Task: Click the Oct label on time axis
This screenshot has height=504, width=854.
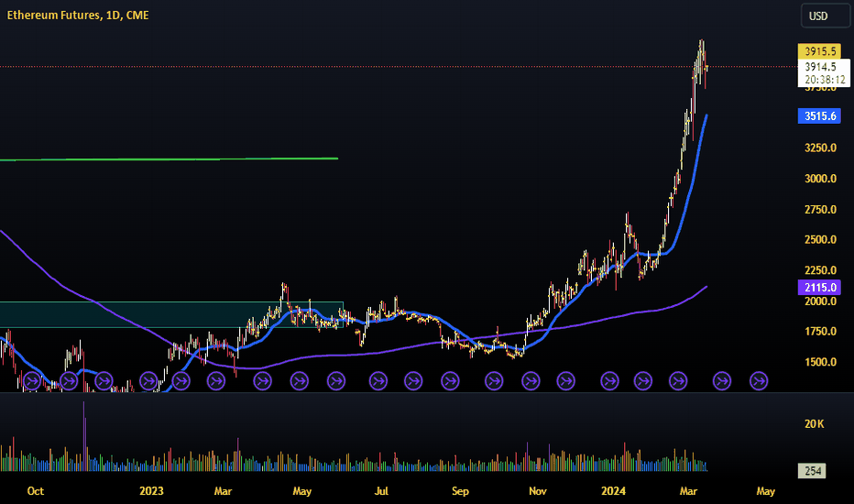Action: pos(36,491)
